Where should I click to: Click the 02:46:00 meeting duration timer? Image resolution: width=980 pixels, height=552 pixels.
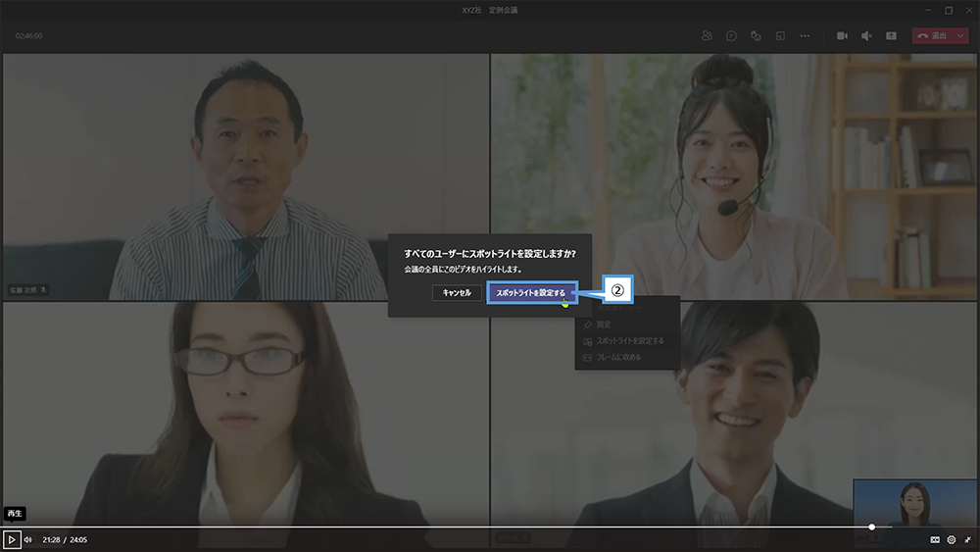tap(28, 36)
